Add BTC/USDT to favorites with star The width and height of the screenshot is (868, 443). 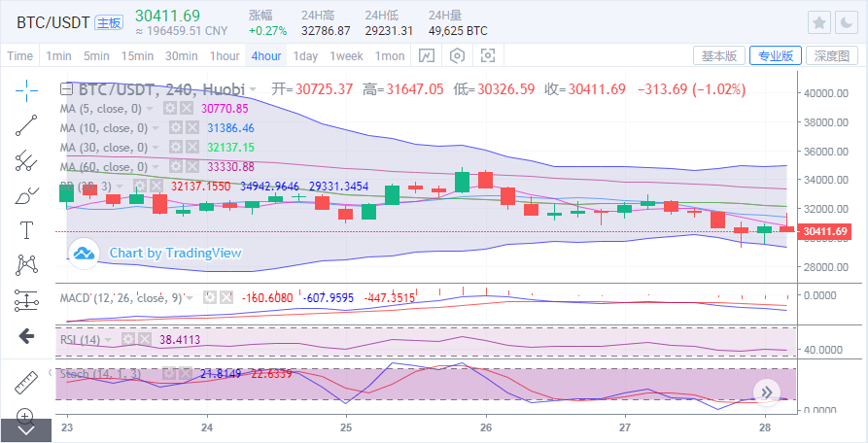[x=819, y=22]
